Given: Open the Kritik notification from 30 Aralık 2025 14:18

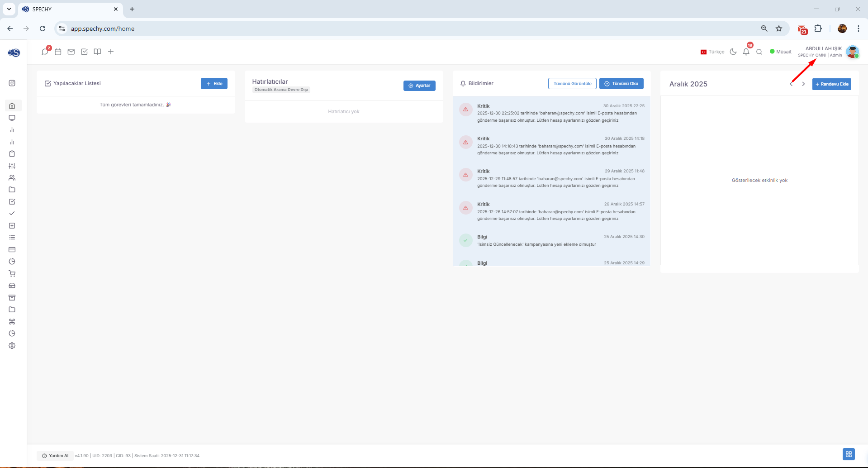Looking at the screenshot, I should 552,145.
